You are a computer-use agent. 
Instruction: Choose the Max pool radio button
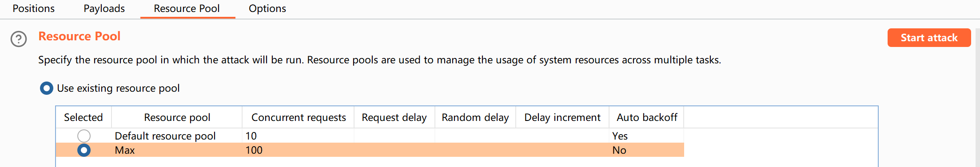pos(84,150)
